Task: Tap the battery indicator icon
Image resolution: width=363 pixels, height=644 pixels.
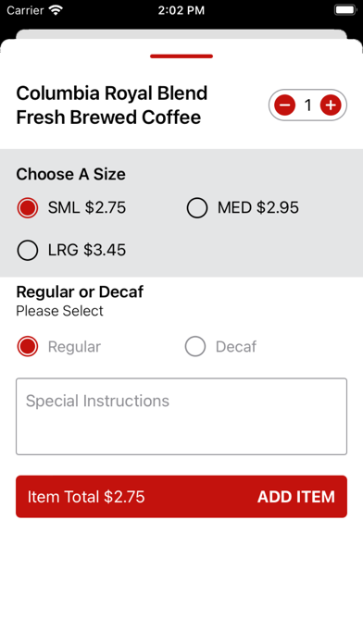Action: 345,10
